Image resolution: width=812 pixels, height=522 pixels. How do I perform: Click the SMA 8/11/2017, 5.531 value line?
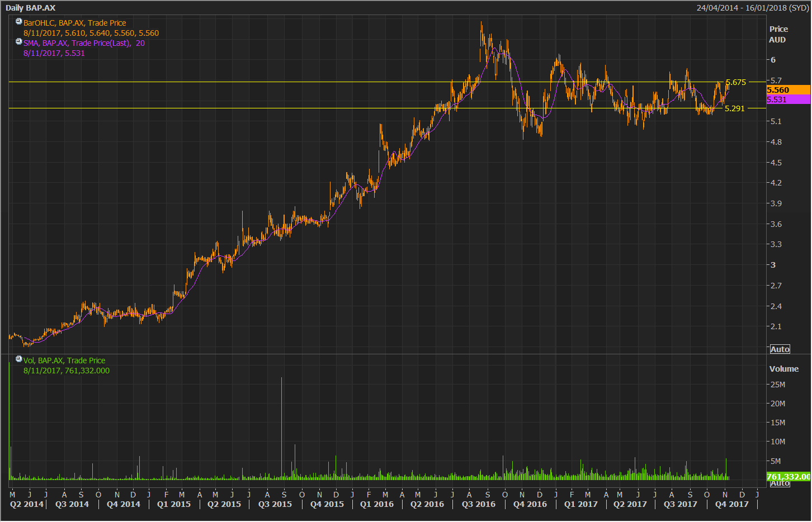[x=54, y=53]
